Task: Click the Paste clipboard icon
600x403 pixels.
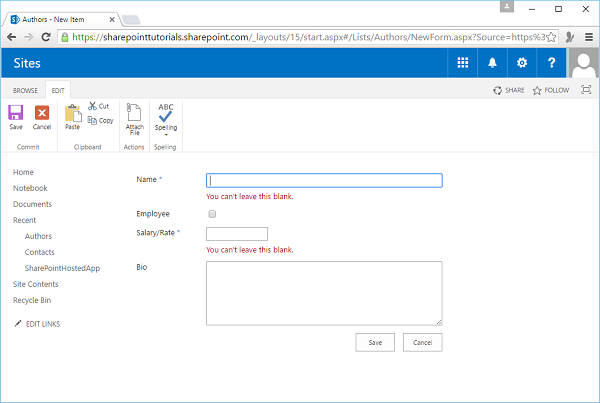Action: [72, 117]
